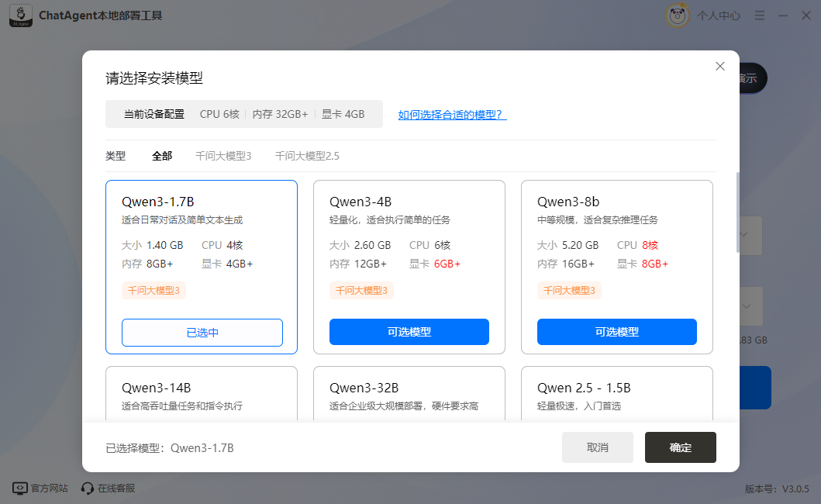Click the ChatAgent app logo icon

pos(20,16)
